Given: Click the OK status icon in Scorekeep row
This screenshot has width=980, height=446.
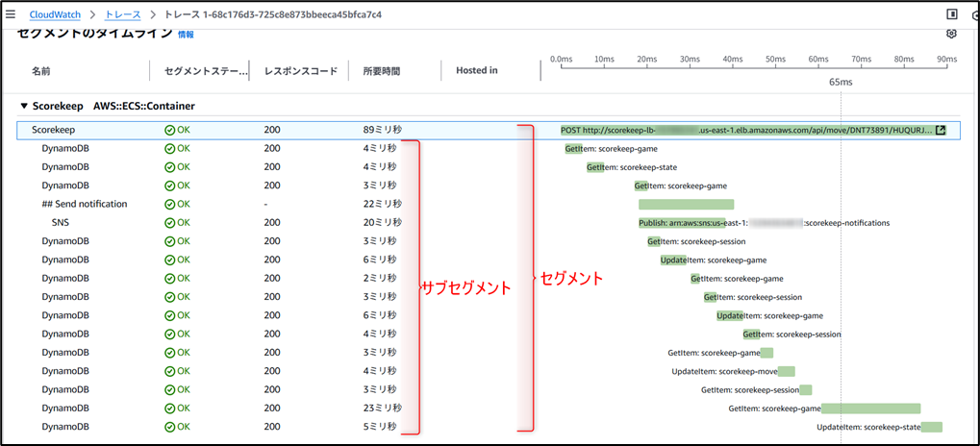Looking at the screenshot, I should click(x=170, y=130).
